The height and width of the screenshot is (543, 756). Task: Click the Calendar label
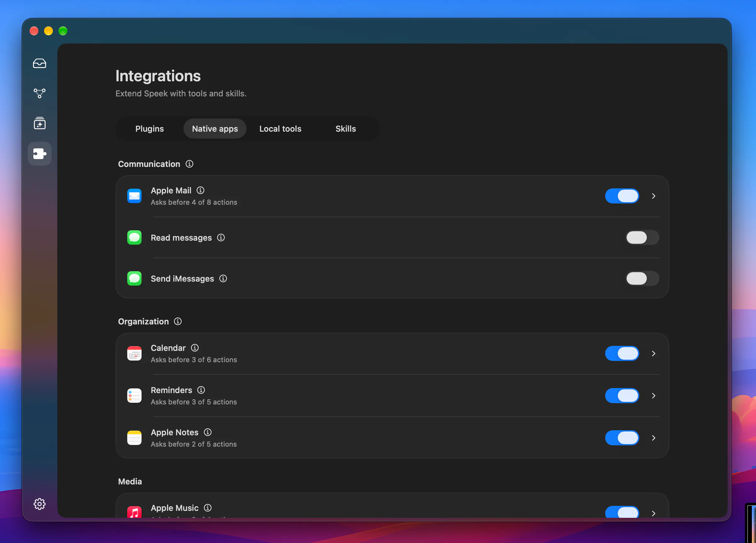(x=168, y=348)
